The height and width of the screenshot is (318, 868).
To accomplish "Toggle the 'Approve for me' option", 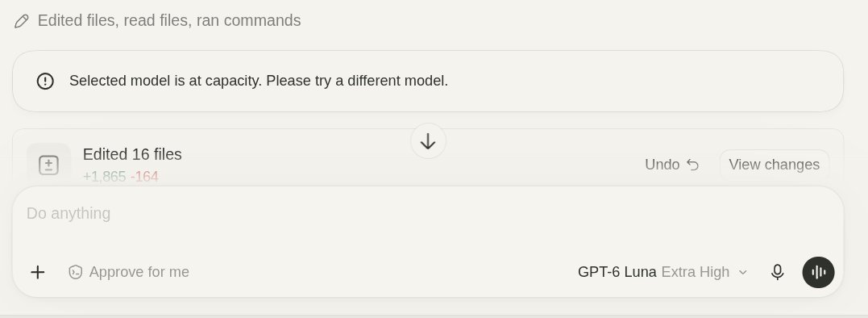I will (128, 272).
